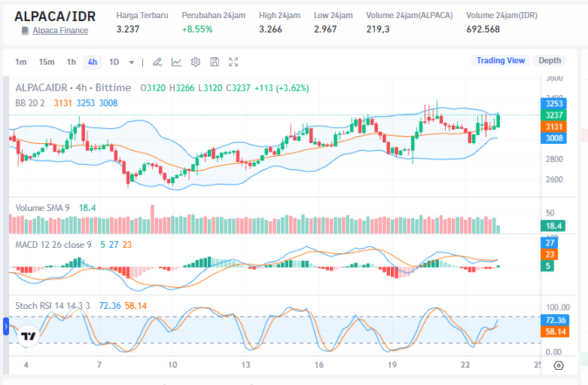Open chart settings gear icon
The image size is (588, 385).
tap(196, 62)
